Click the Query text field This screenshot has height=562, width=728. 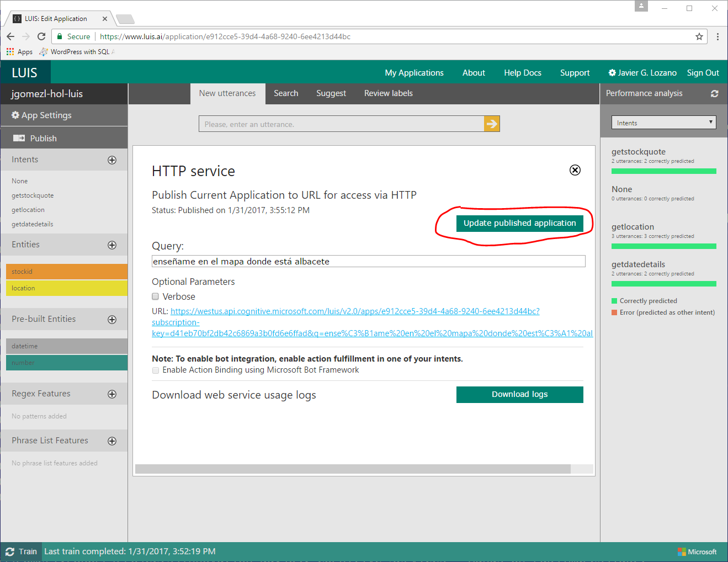pyautogui.click(x=369, y=261)
